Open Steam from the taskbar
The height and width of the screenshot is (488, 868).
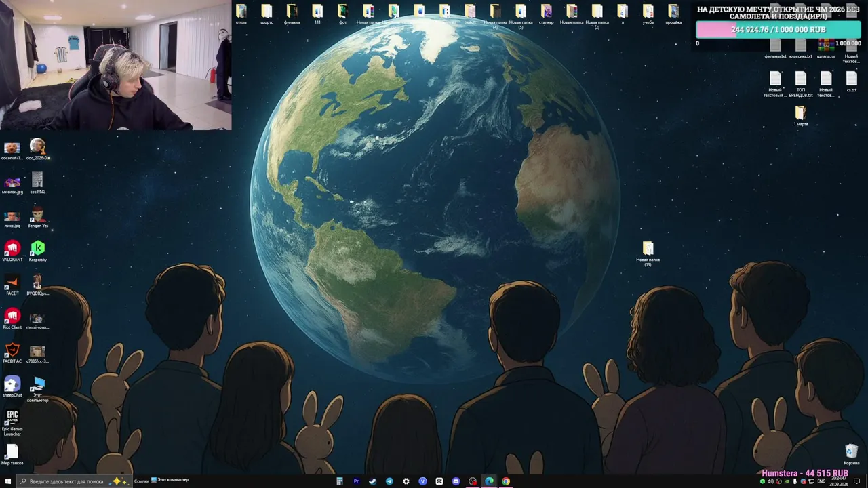[373, 481]
